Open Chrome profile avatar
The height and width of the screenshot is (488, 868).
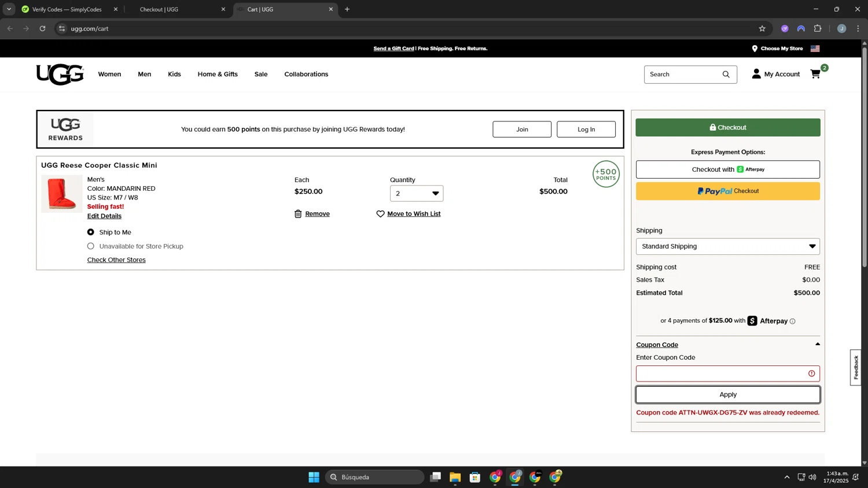point(842,28)
